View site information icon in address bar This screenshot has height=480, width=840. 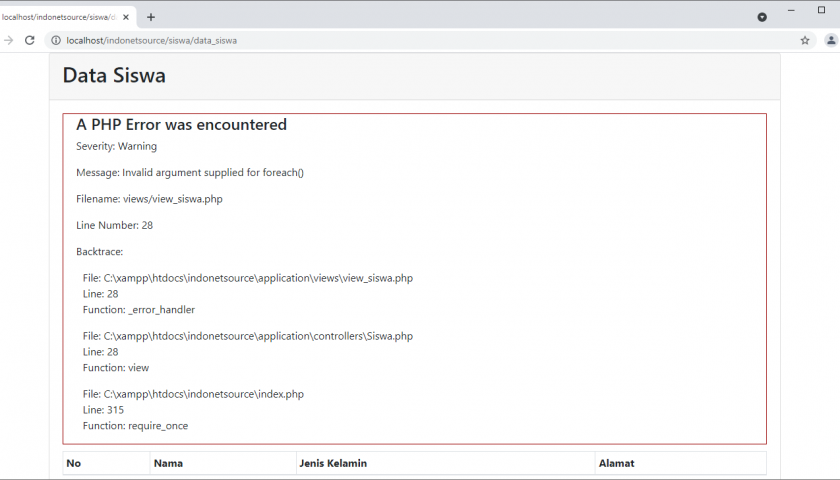[56, 40]
